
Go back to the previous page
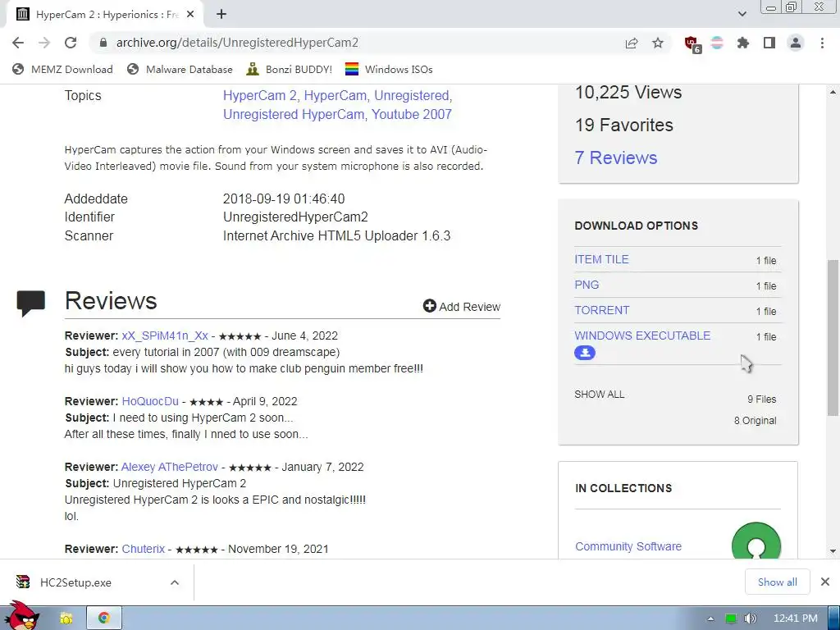point(18,43)
